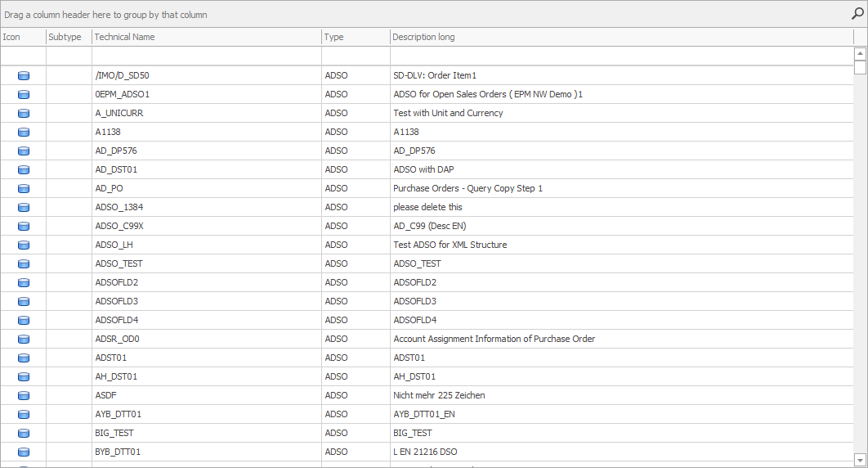868x468 pixels.
Task: Select the icon for the ASDF row
Action: tap(23, 396)
